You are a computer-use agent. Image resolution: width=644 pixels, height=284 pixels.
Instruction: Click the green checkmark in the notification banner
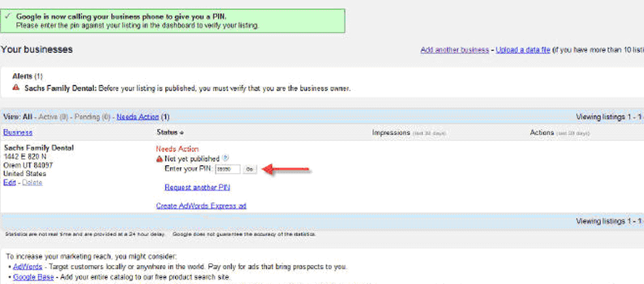pos(7,16)
